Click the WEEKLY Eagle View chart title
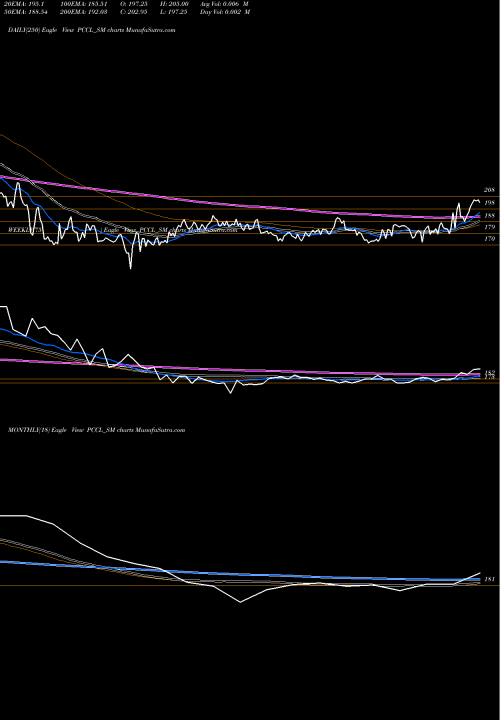Viewport: 500px width, 720px height. pos(123,230)
